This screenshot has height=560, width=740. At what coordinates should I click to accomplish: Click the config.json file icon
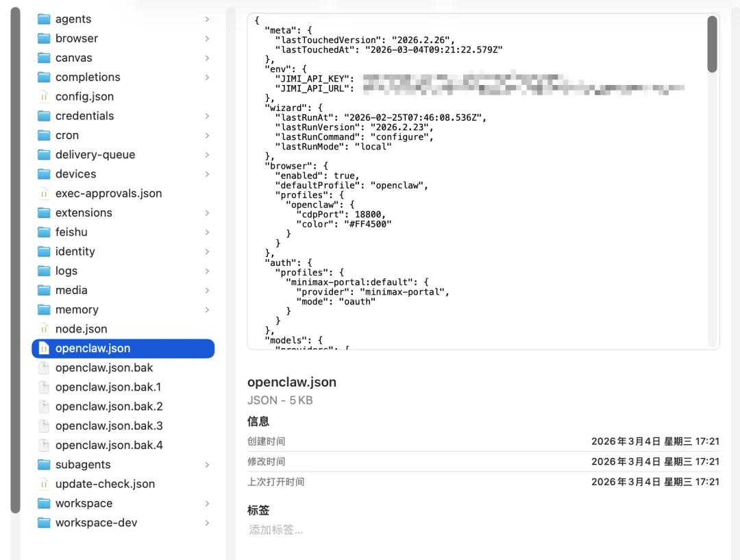(44, 97)
